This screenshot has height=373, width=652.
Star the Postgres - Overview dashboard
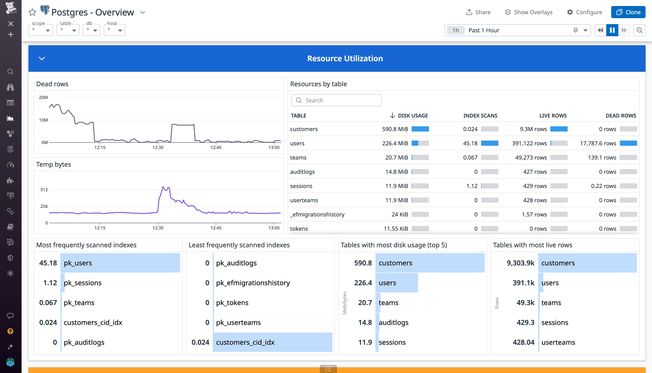(32, 12)
